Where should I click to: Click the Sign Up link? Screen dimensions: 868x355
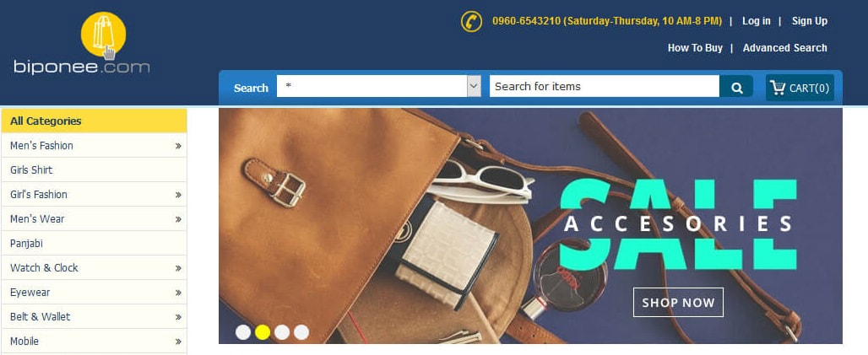pos(810,21)
